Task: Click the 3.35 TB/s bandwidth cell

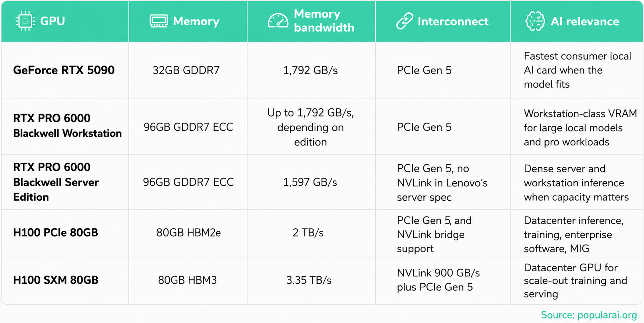Action: coord(309,280)
